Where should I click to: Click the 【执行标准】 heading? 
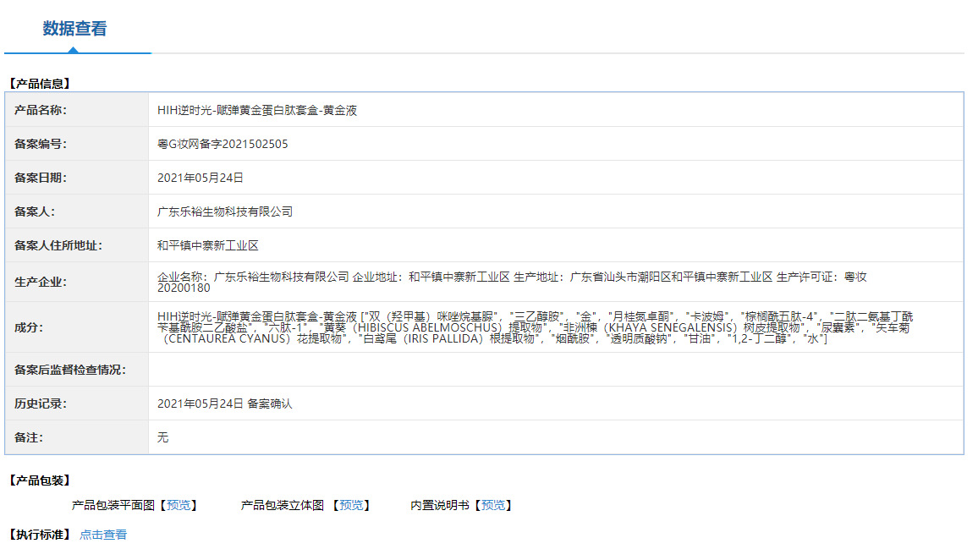(x=39, y=535)
